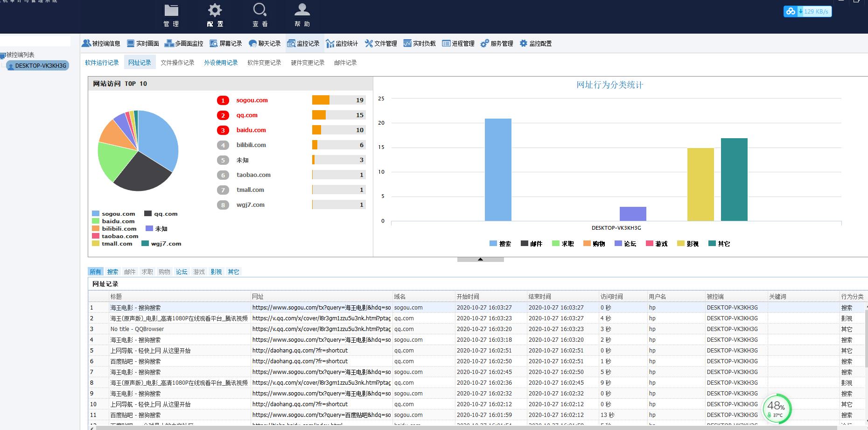This screenshot has height=430, width=868.
Task: Open 进程管理 in the toolbar
Action: [458, 43]
